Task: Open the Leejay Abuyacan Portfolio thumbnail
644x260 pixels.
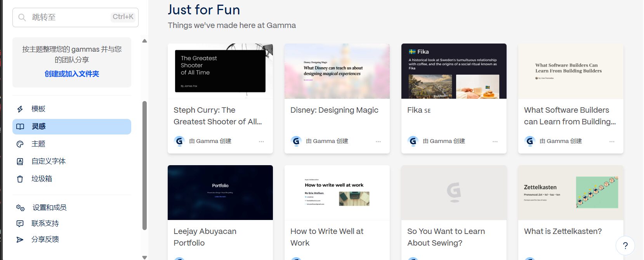Action: point(220,193)
